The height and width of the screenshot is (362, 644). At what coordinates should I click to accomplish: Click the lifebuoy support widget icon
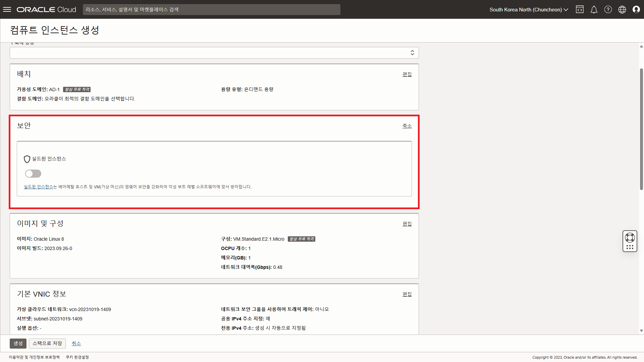coord(630,238)
